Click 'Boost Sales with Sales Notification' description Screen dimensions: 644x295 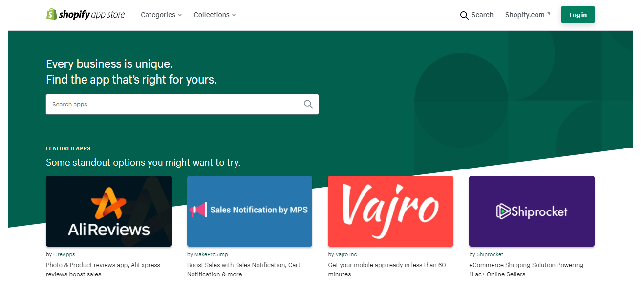pyautogui.click(x=244, y=270)
